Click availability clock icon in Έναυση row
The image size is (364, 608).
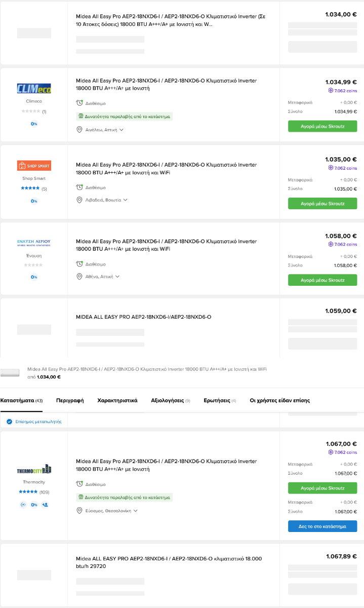click(x=79, y=264)
